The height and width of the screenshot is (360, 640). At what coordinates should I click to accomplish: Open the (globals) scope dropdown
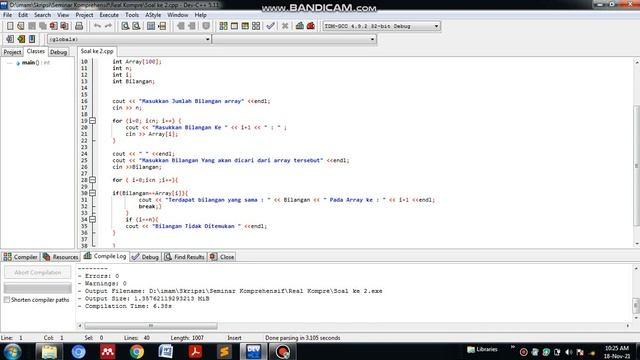tap(129, 39)
